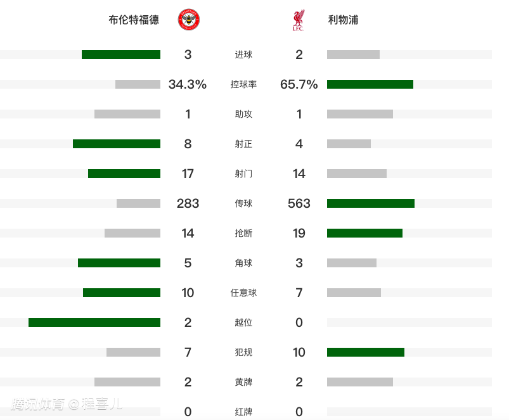Screen dimensions: 509x420
Task: Select the team name 布伦特福德
Action: pos(133,20)
